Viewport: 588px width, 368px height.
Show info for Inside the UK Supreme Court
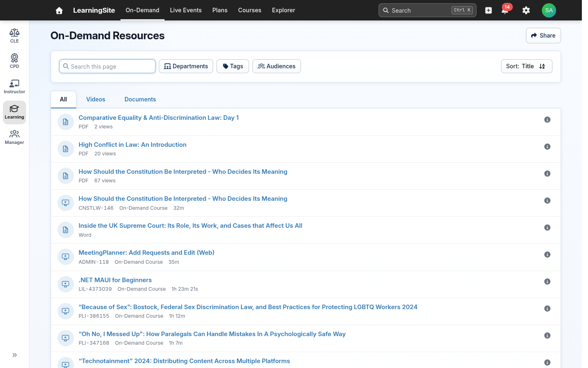point(547,228)
